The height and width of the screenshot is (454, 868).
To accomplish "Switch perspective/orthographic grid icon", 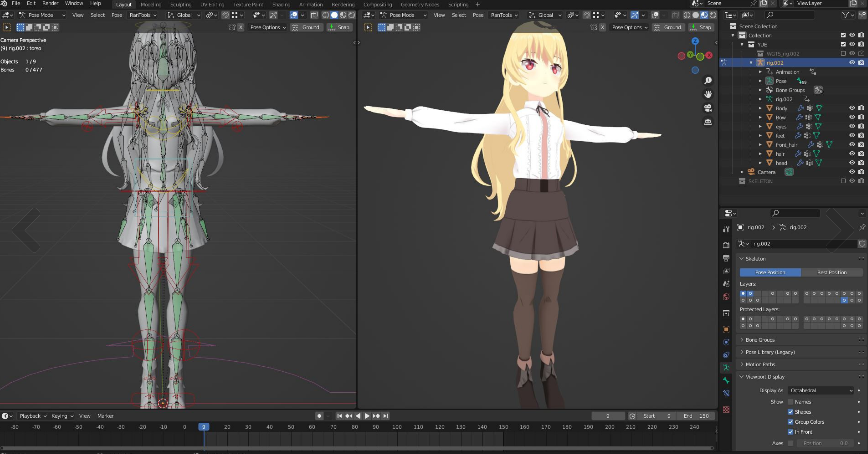I will (708, 122).
